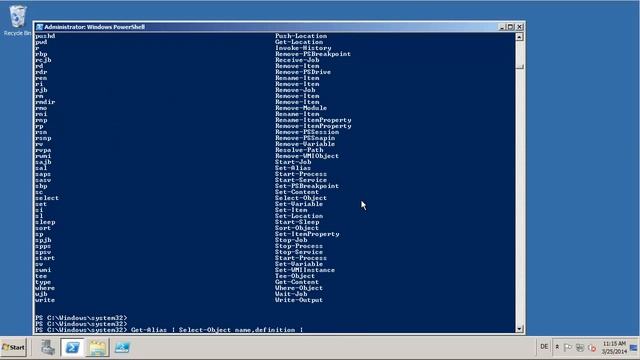This screenshot has height=360, width=640.
Task: Click the 'Set-Content' entry
Action: click(297, 192)
